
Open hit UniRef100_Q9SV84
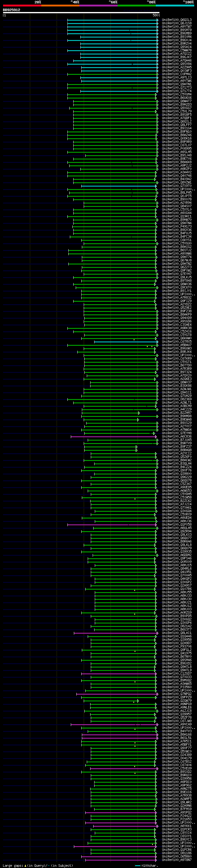point(177,64)
